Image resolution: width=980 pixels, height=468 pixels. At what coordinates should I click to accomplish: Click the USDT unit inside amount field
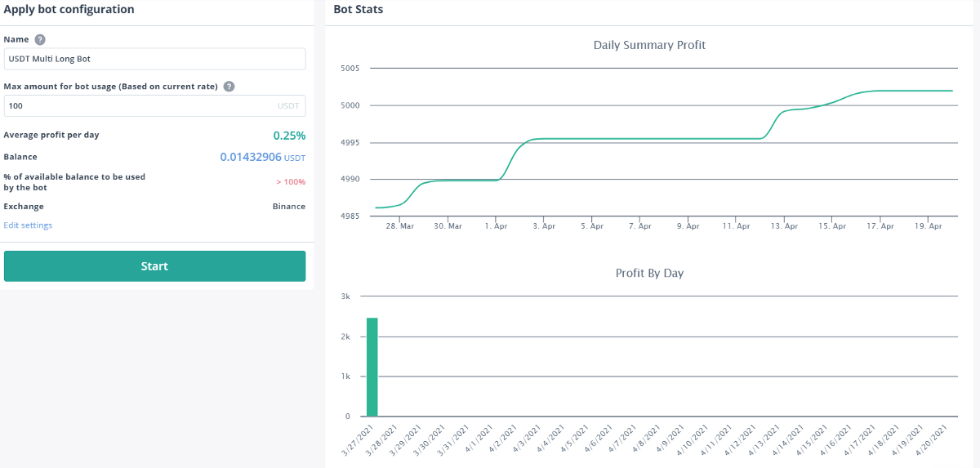pyautogui.click(x=288, y=105)
